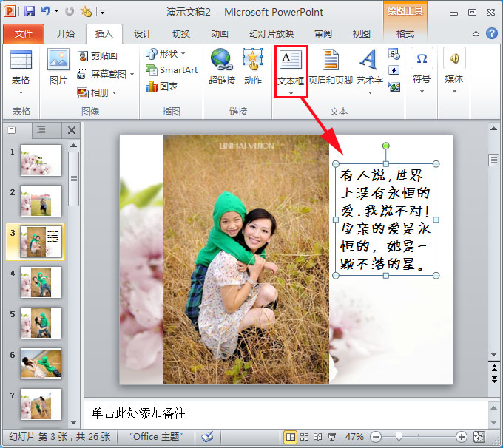Select slide 1 thumbnail

tap(41, 160)
